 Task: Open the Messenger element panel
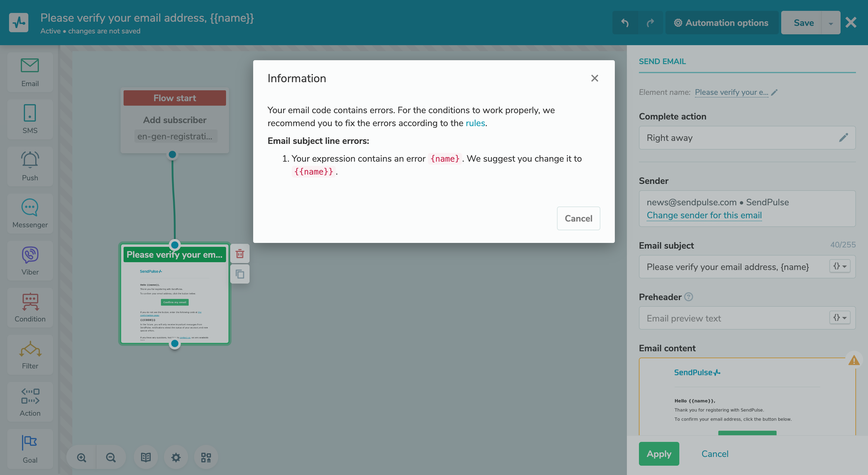pyautogui.click(x=30, y=213)
